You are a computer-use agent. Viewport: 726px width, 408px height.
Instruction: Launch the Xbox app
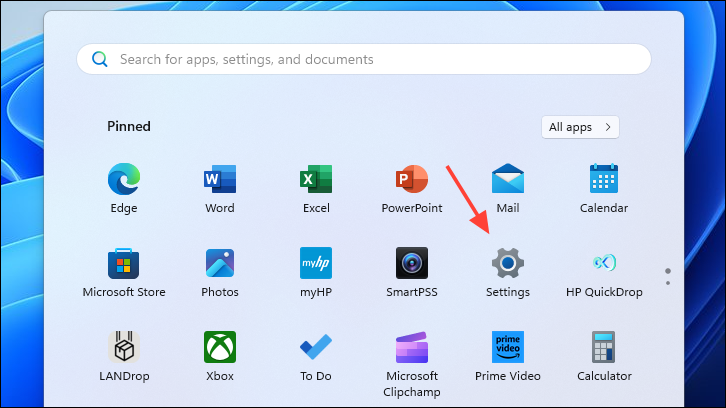click(220, 347)
